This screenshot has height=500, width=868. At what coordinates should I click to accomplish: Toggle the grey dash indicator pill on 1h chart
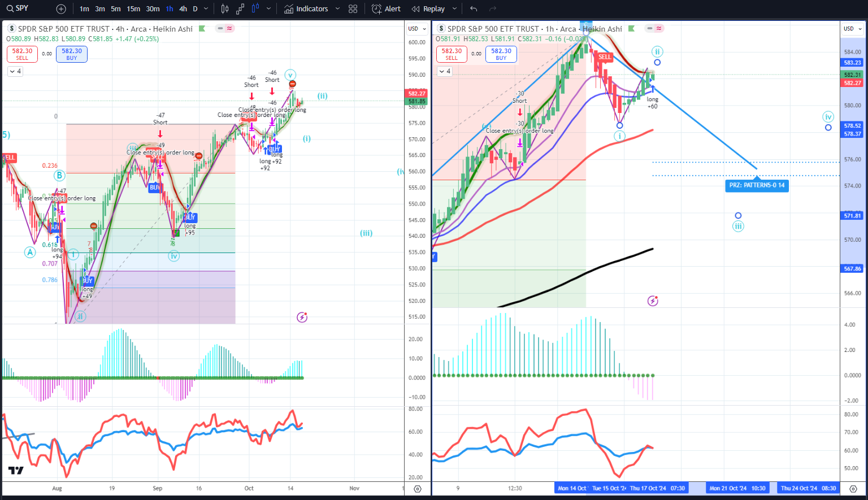click(x=650, y=28)
